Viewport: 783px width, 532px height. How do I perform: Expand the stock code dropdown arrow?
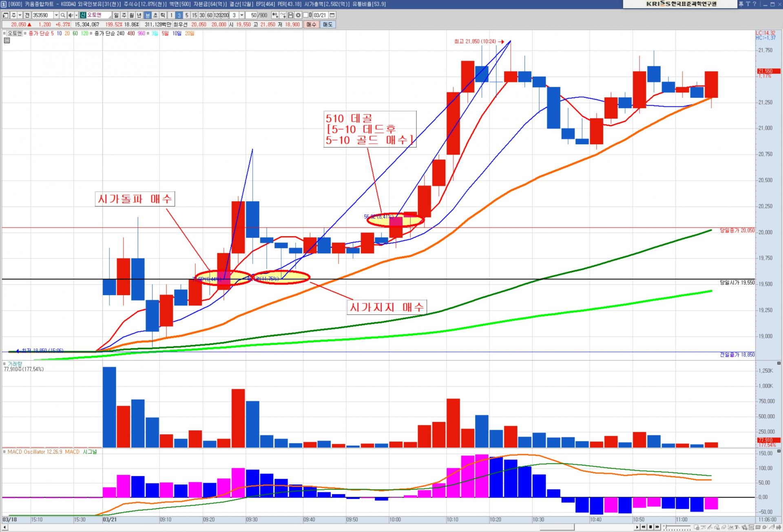pos(56,15)
